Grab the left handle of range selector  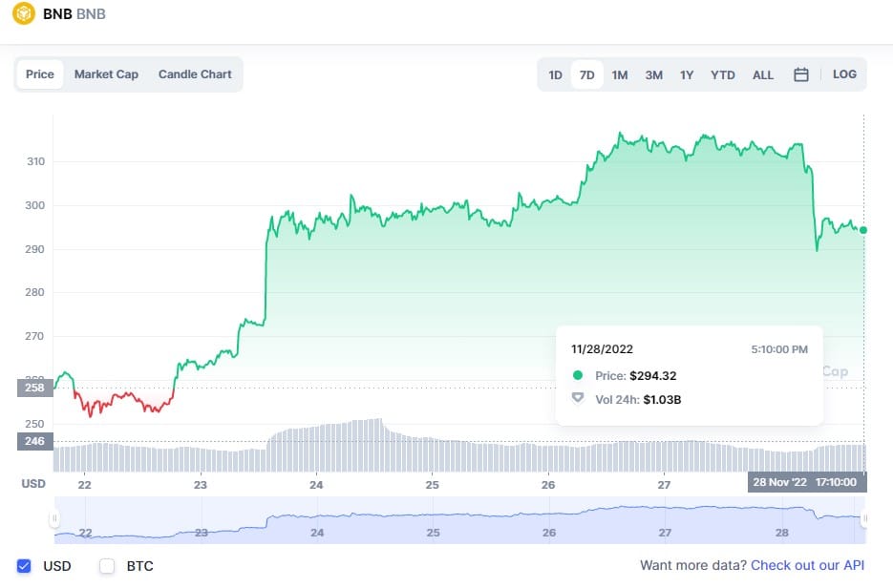[54, 518]
